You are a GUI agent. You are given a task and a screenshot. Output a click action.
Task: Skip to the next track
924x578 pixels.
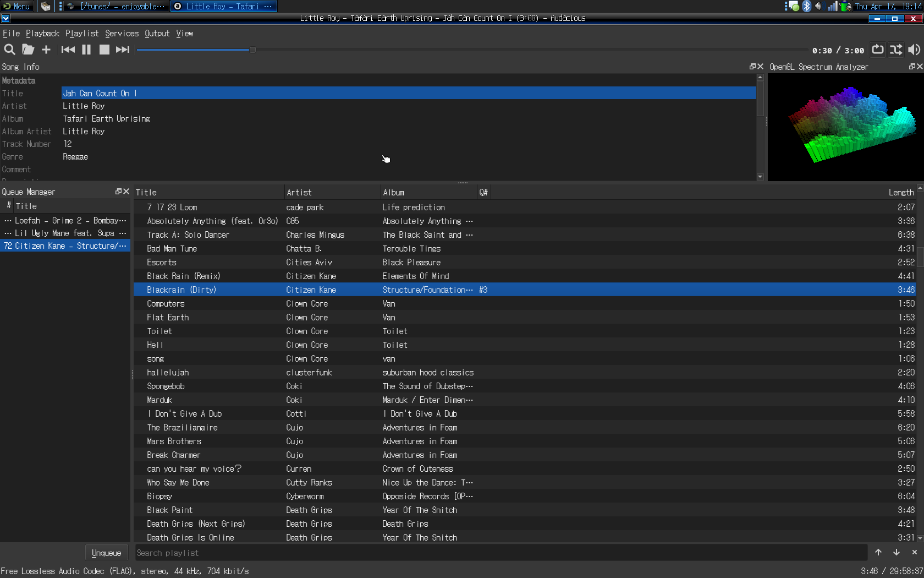coord(123,50)
